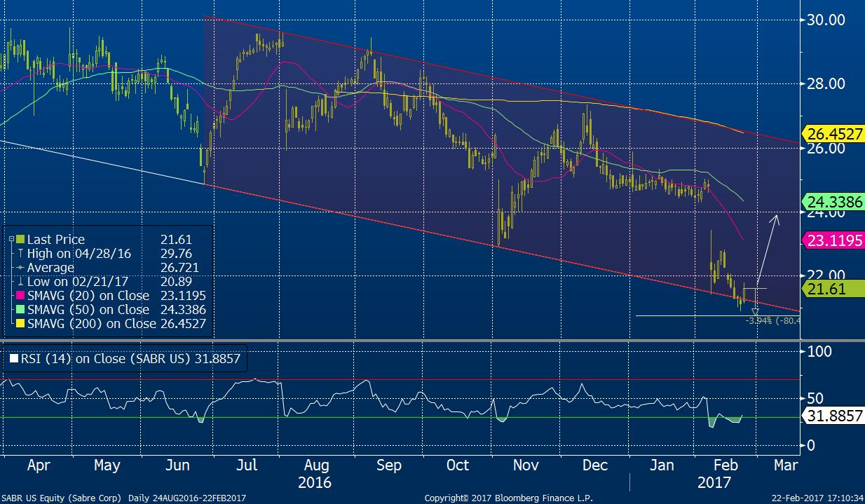Click the 31.8857 RSI axis flag

pyautogui.click(x=833, y=416)
